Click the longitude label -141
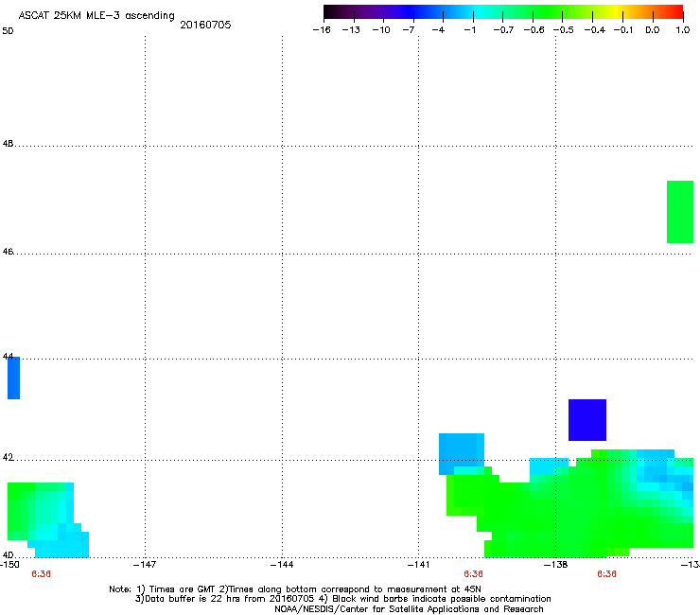Viewport: 700px width, 615px height. coord(418,565)
